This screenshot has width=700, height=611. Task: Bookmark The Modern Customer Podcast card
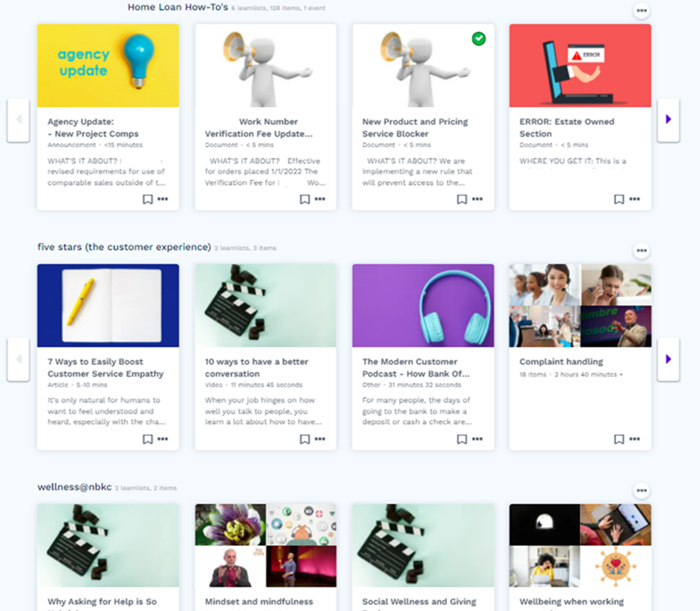462,439
